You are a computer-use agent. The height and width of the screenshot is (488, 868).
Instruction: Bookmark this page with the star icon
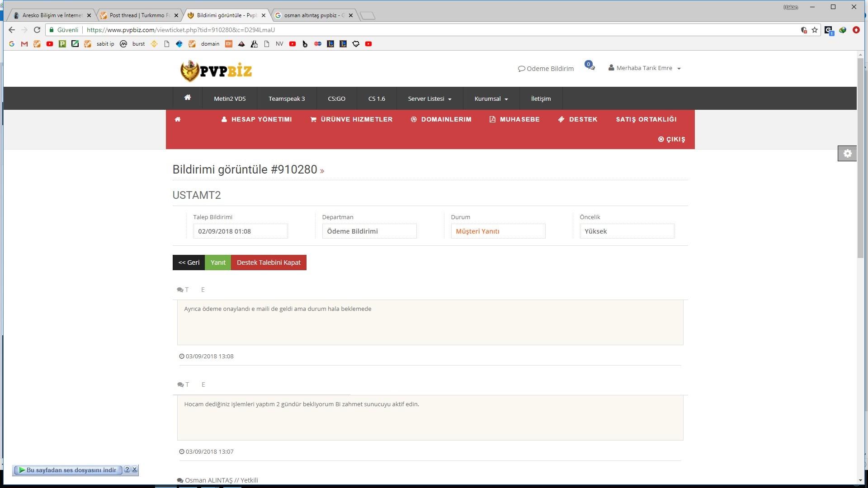[x=815, y=30]
